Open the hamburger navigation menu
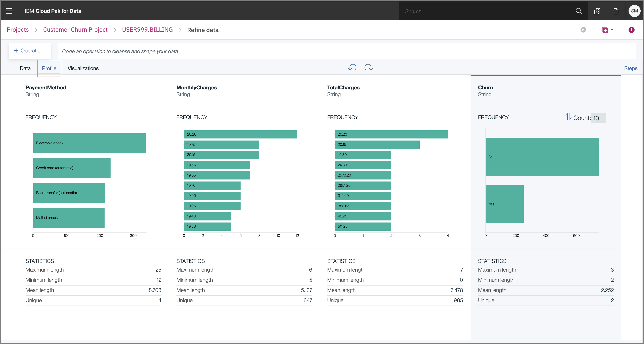The height and width of the screenshot is (344, 644). pos(9,11)
